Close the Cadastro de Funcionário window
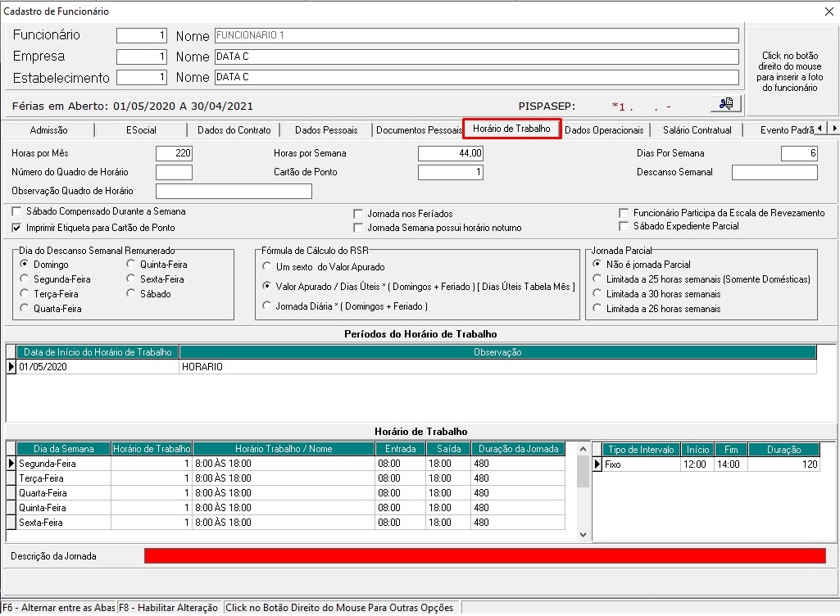 click(x=829, y=11)
